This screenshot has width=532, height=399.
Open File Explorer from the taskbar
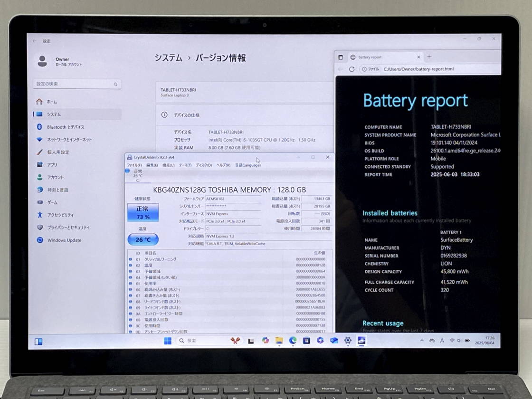pos(279,341)
